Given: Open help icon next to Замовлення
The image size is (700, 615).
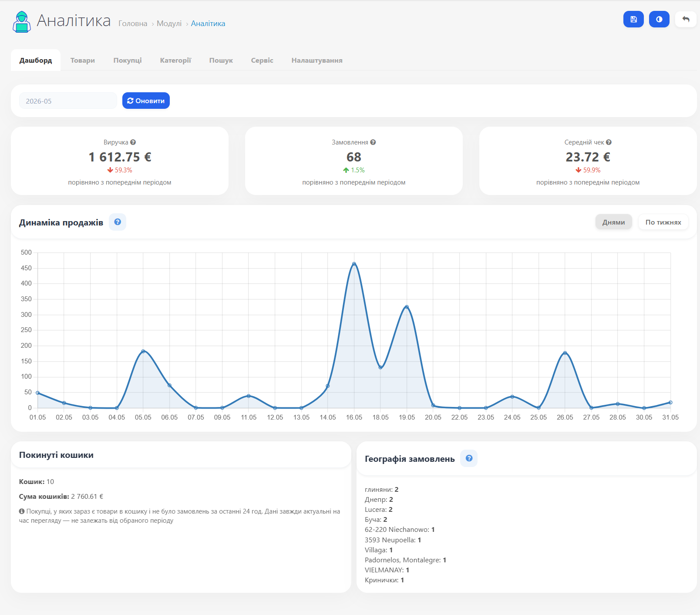Looking at the screenshot, I should [373, 142].
